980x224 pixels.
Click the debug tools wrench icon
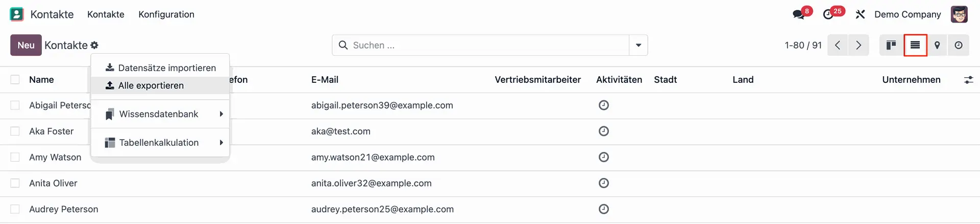click(x=860, y=14)
